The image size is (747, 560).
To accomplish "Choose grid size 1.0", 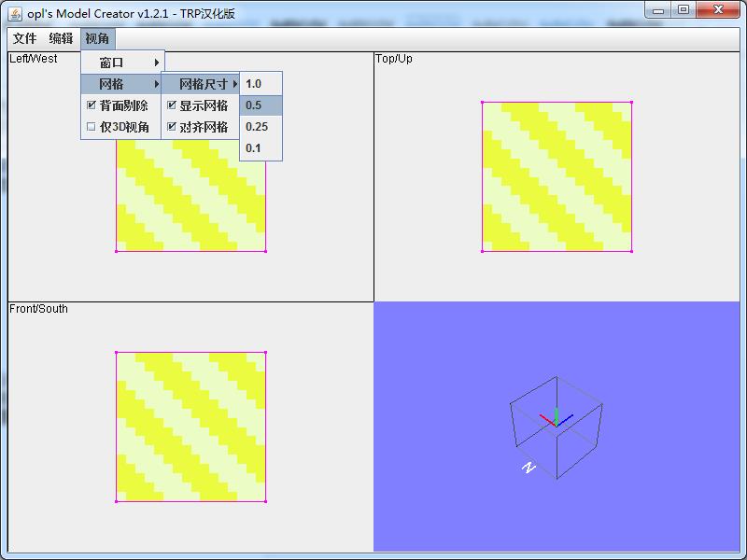I will (254, 84).
